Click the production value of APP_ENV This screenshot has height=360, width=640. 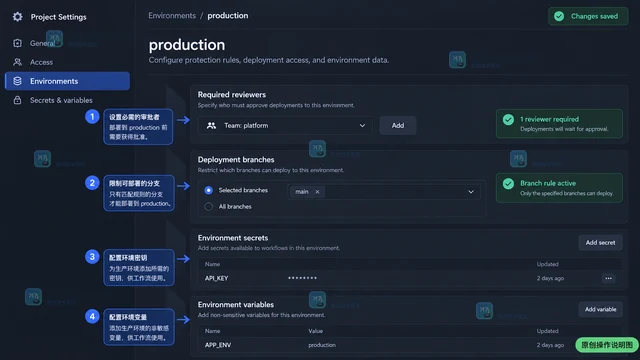pyautogui.click(x=322, y=345)
